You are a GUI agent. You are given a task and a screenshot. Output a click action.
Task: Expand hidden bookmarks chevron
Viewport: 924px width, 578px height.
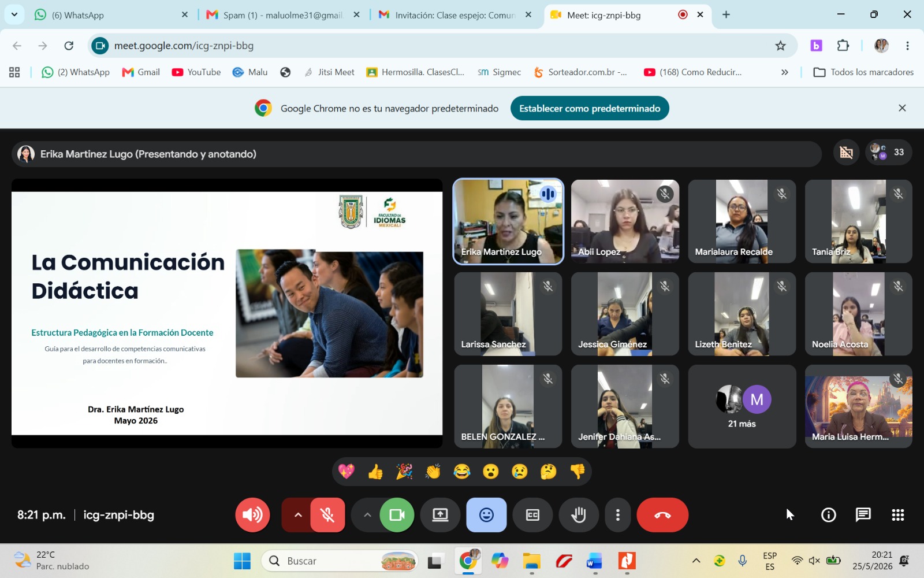point(784,72)
